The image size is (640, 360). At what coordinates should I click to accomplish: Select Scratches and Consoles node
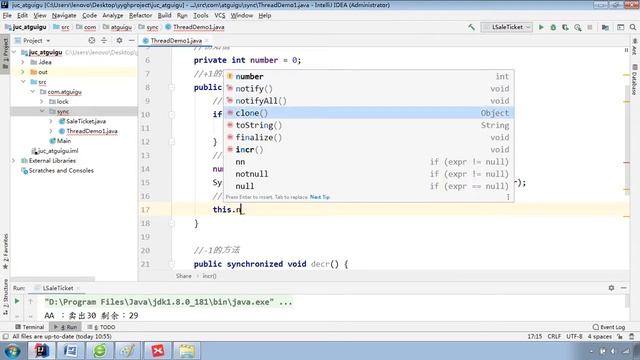(57, 170)
